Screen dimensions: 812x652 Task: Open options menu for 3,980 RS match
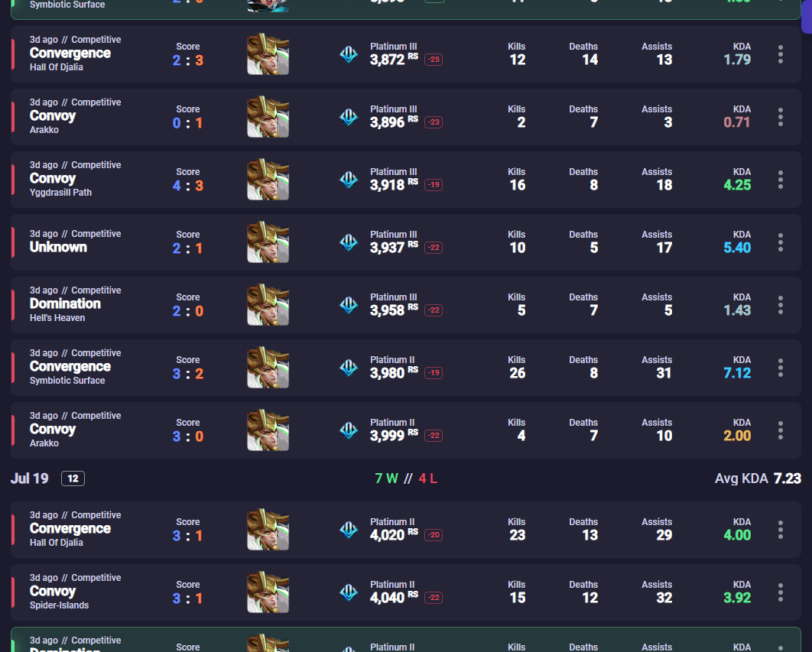(x=781, y=368)
